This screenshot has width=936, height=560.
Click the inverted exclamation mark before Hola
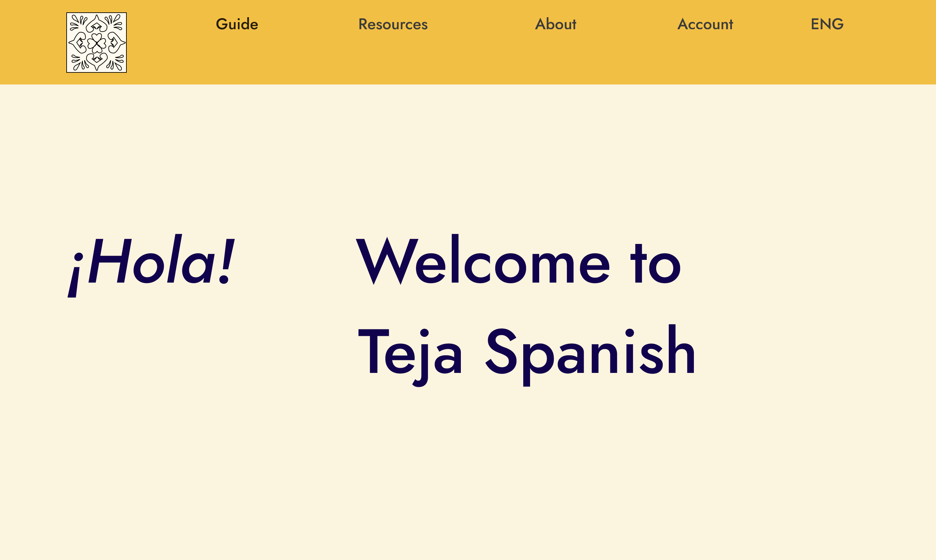click(75, 275)
